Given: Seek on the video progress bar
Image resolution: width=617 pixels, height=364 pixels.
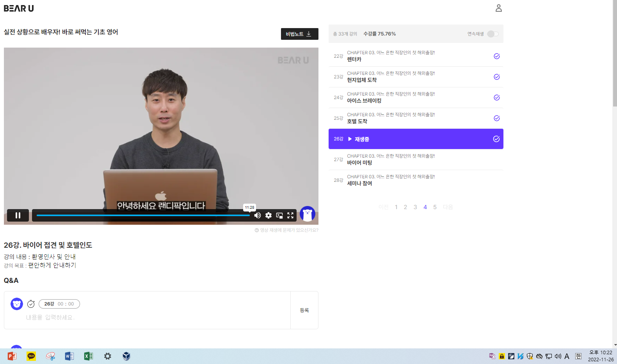Looking at the screenshot, I should click(x=143, y=215).
